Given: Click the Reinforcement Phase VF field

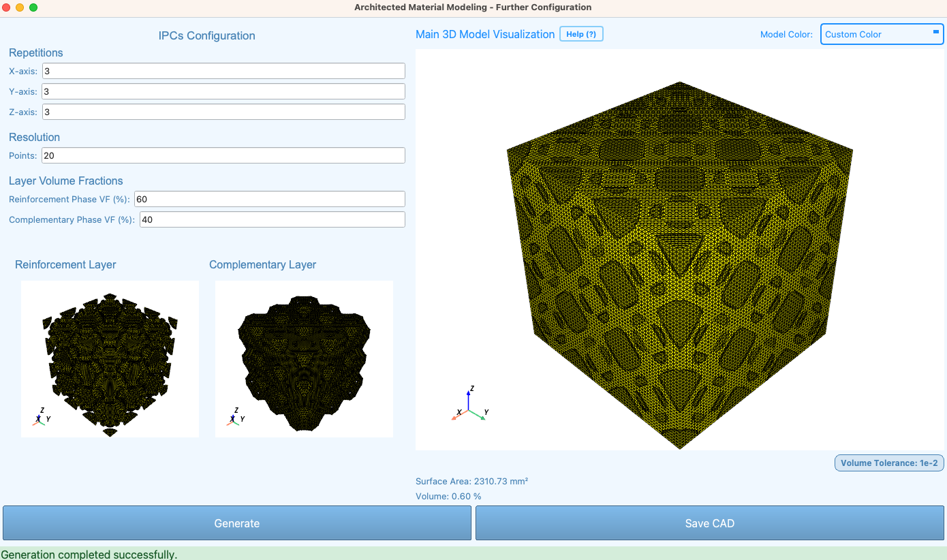Looking at the screenshot, I should click(270, 199).
